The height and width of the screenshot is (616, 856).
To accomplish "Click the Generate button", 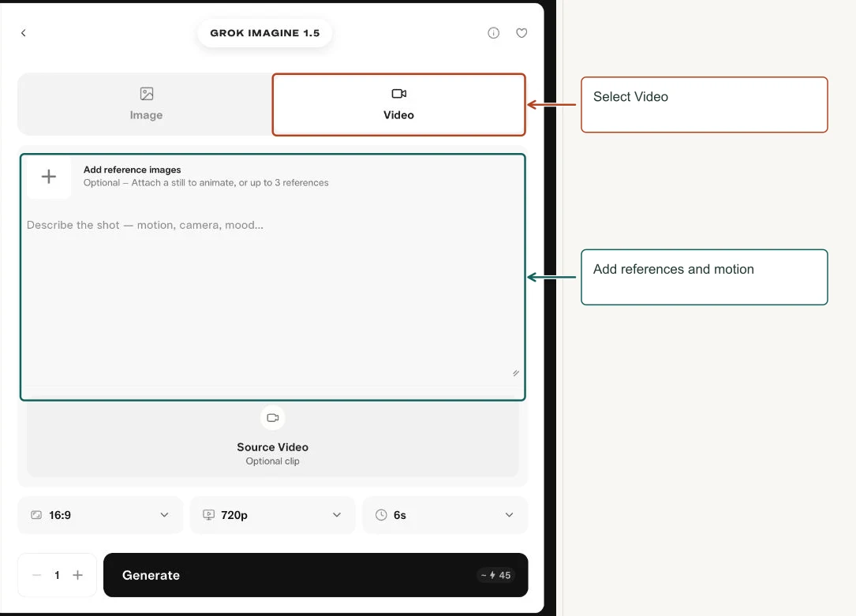I will [x=316, y=575].
